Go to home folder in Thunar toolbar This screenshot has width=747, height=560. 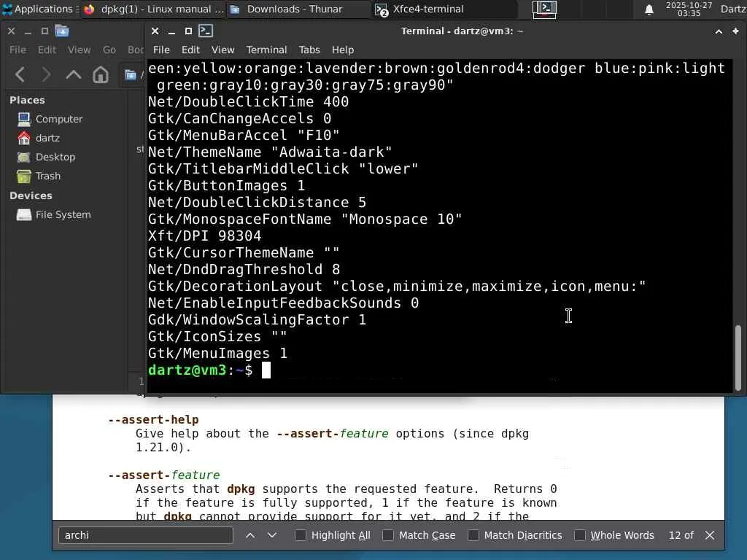[x=101, y=75]
